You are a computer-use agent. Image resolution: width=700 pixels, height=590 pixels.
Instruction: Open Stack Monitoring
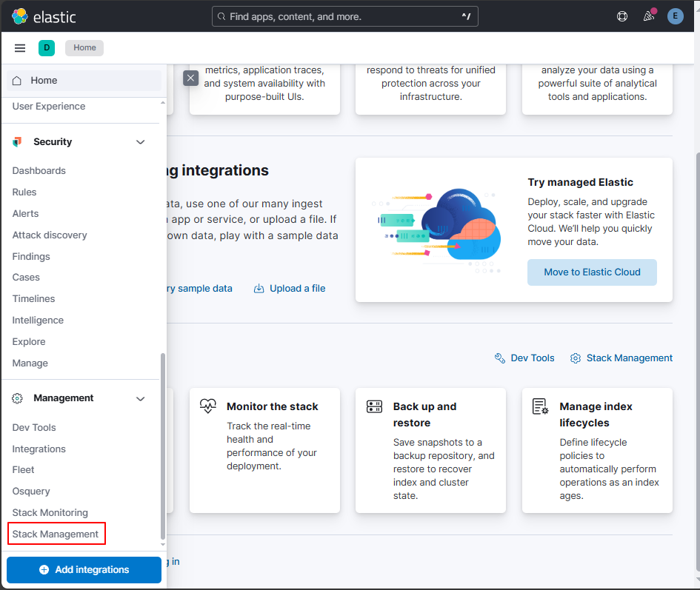[50, 512]
